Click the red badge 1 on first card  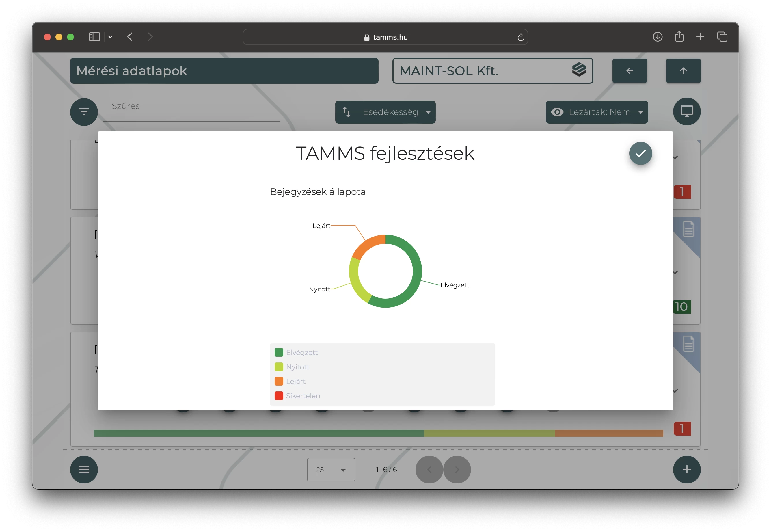(x=682, y=192)
